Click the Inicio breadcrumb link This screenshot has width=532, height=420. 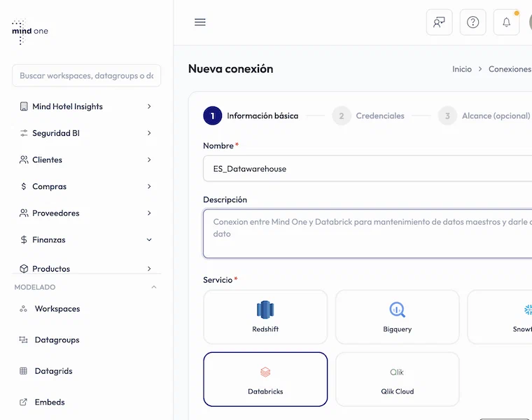tap(462, 69)
